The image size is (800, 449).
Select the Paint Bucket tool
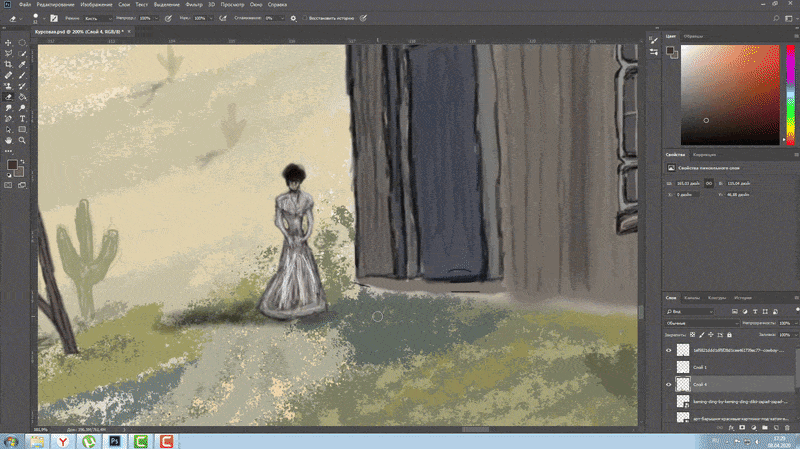22,97
